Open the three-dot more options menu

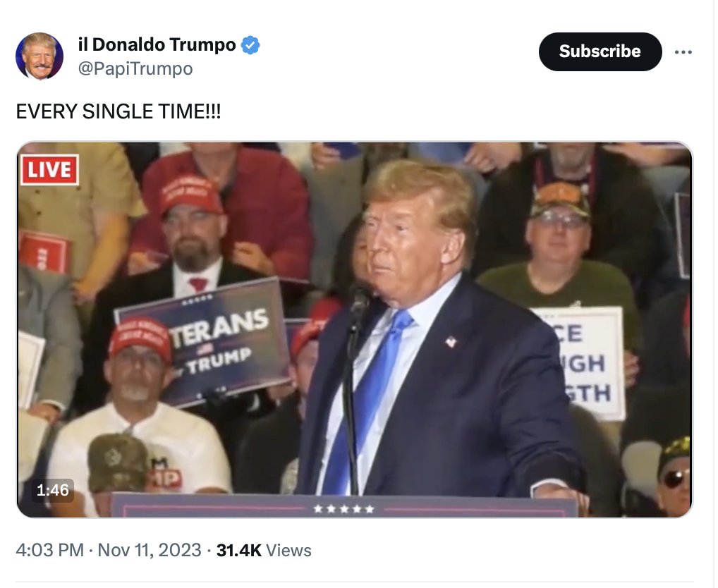(683, 52)
